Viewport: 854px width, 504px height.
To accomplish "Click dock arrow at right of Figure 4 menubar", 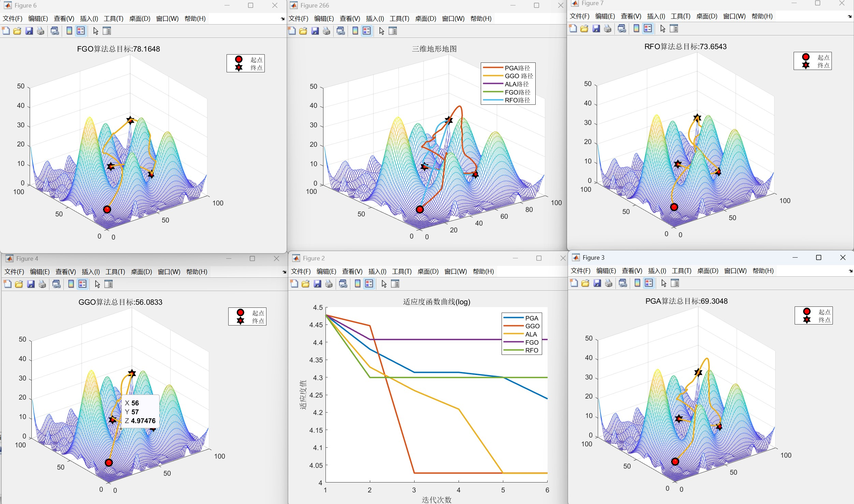I will [284, 272].
